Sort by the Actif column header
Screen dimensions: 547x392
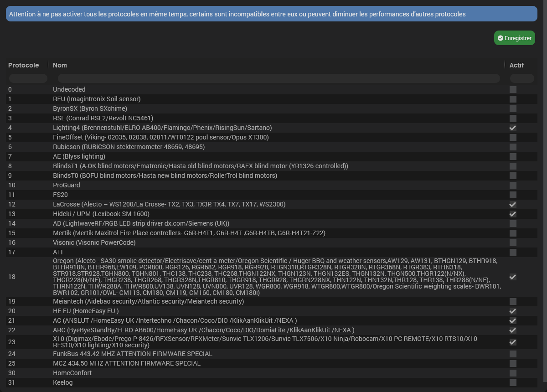(x=516, y=65)
